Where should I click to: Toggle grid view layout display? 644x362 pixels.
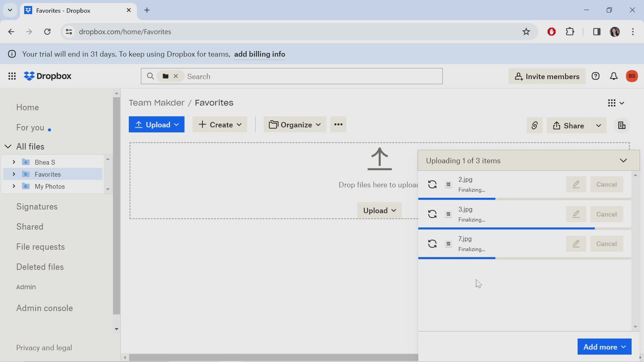click(x=612, y=103)
